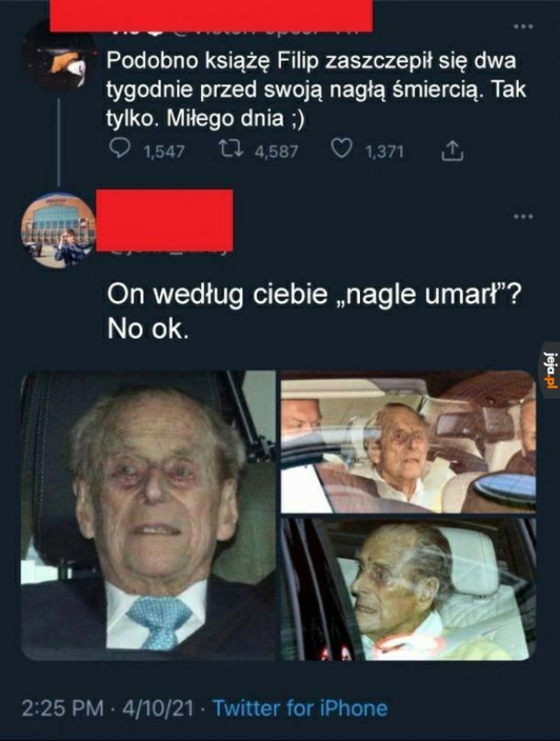Click the 1,371 likes count

point(385,152)
